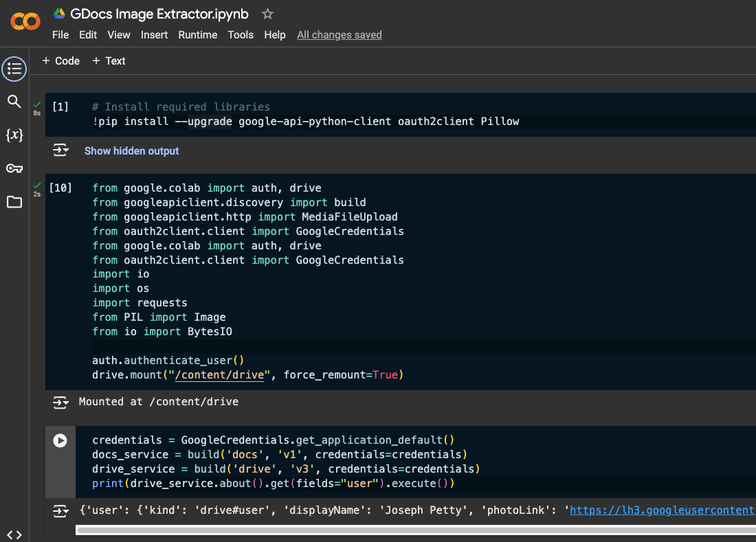Screen dimensions: 756x542
Task: Click the horizontal output scrollbar
Action: tap(412, 530)
